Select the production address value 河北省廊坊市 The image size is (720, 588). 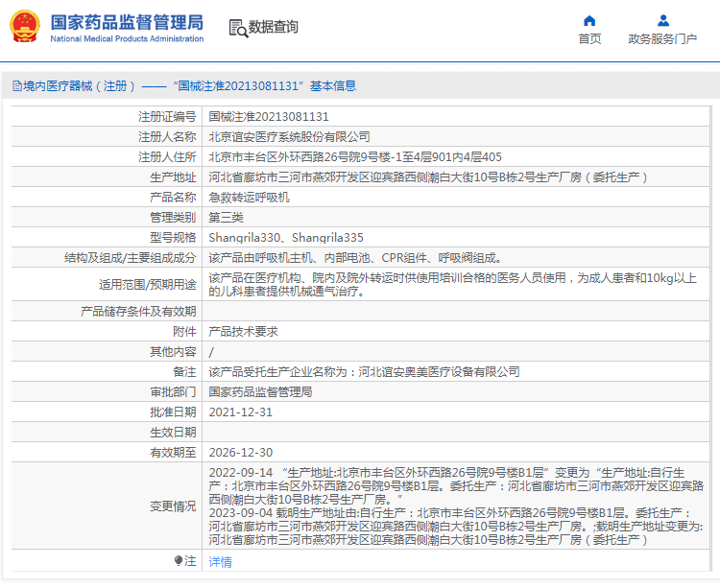click(428, 177)
